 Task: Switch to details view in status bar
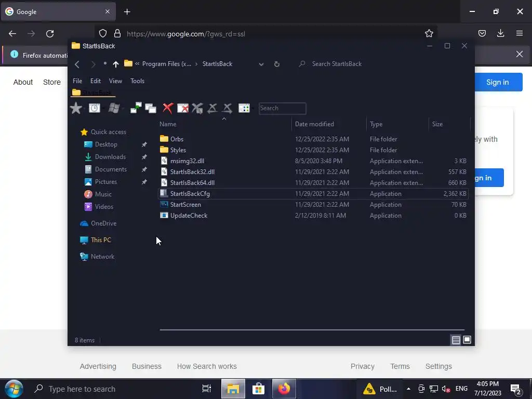(x=456, y=340)
